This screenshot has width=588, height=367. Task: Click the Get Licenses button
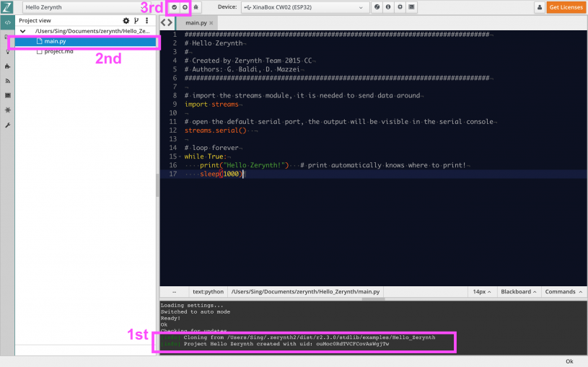[566, 7]
